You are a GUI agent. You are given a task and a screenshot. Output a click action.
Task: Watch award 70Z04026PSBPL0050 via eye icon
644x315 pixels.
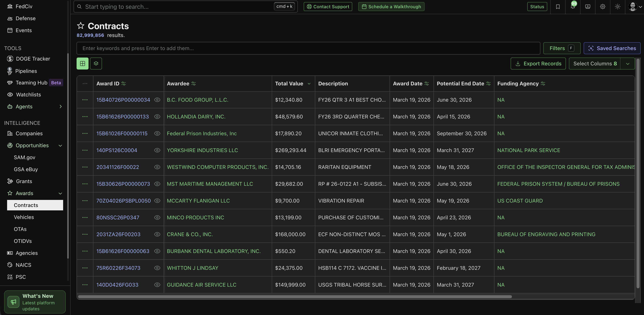point(157,201)
